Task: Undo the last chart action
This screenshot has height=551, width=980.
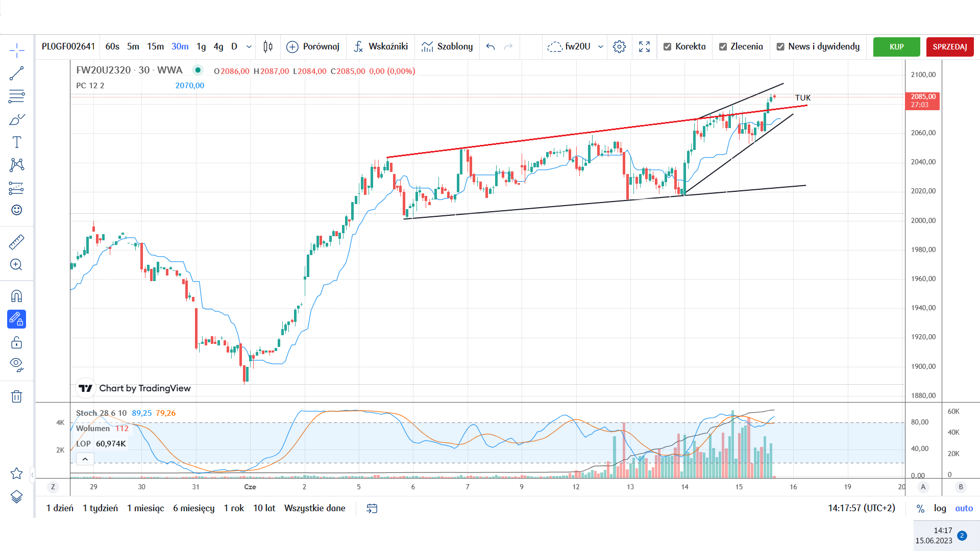Action: 491,47
